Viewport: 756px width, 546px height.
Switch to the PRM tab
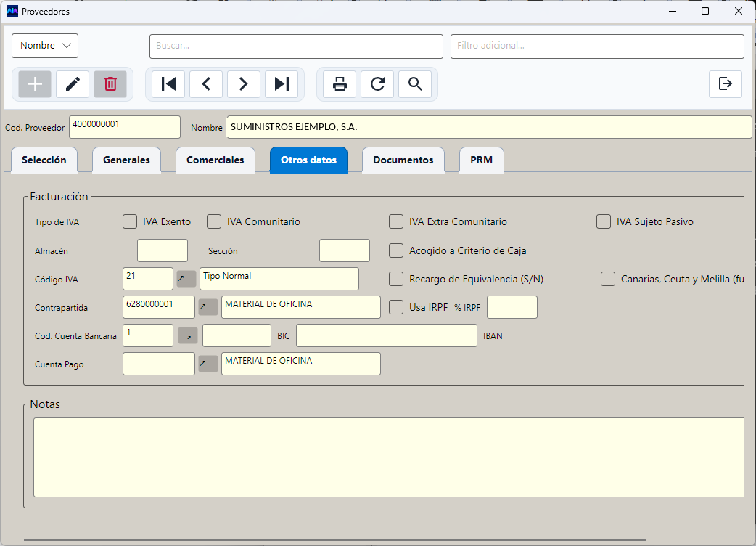tap(481, 160)
